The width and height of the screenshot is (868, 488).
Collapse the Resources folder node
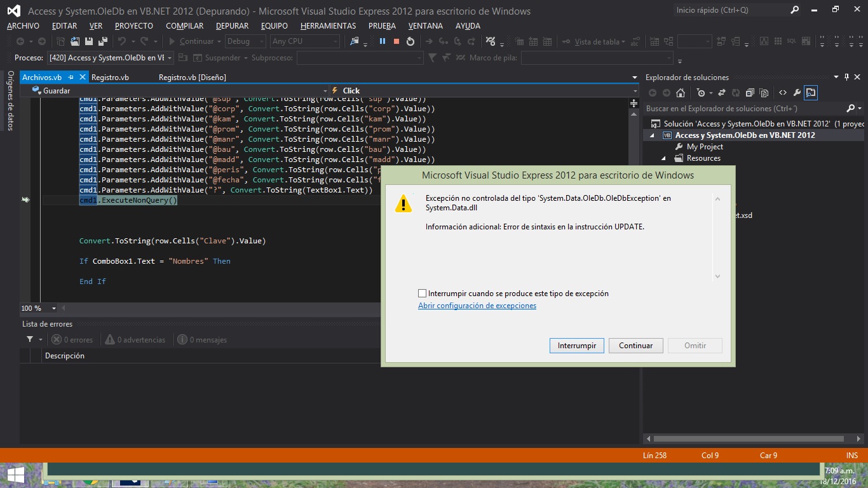[664, 158]
